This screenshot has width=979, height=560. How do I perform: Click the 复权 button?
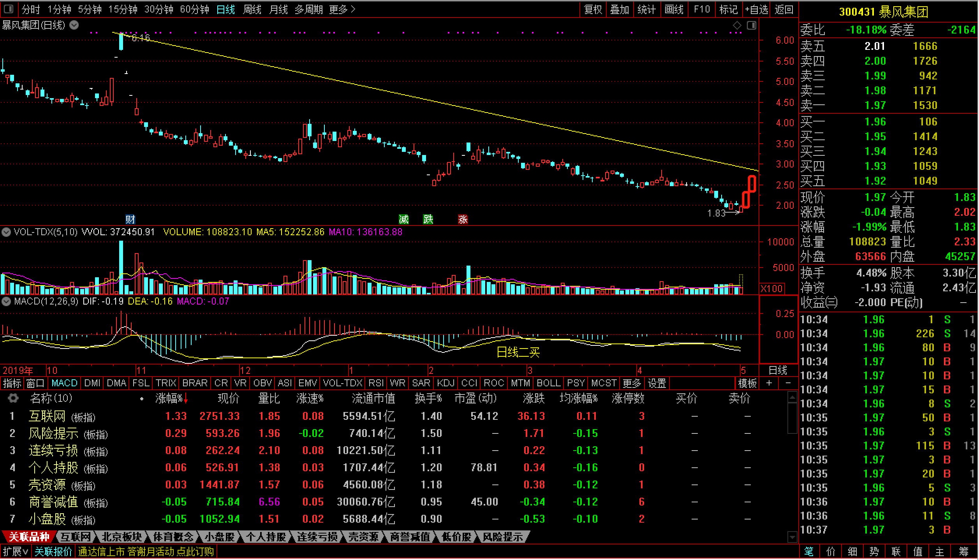(593, 9)
